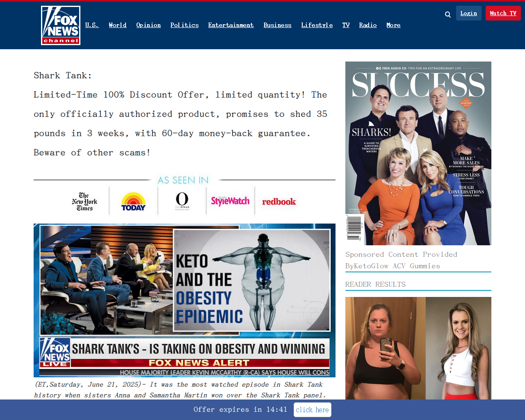Open the Opinion section

tap(148, 25)
